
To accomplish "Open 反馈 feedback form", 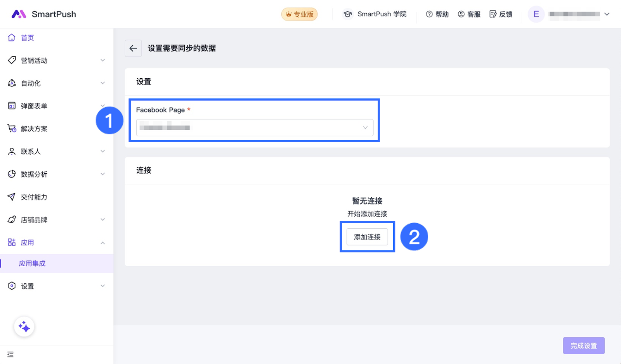I will 501,14.
